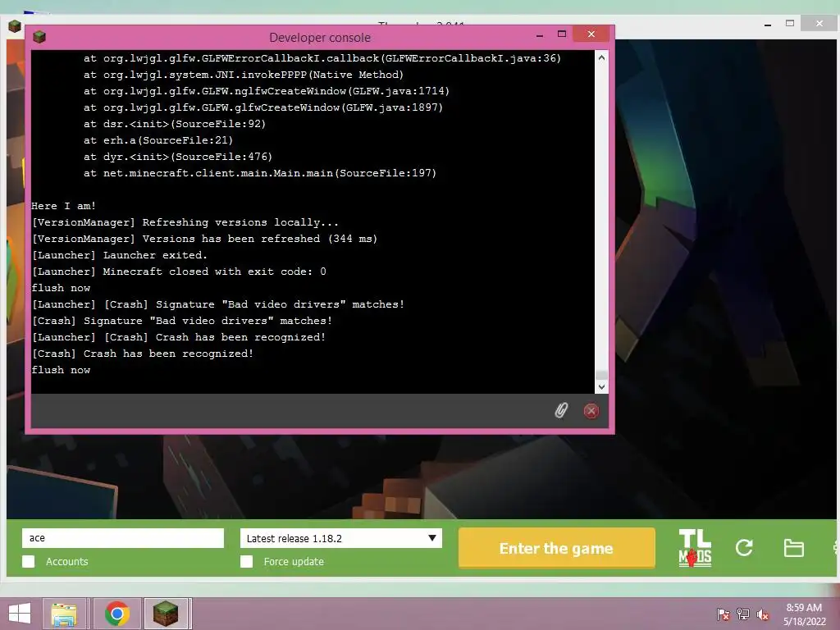
Task: Click 'org.lwjgl.system.JNI.invokePPPP' stack trace line
Action: point(243,75)
